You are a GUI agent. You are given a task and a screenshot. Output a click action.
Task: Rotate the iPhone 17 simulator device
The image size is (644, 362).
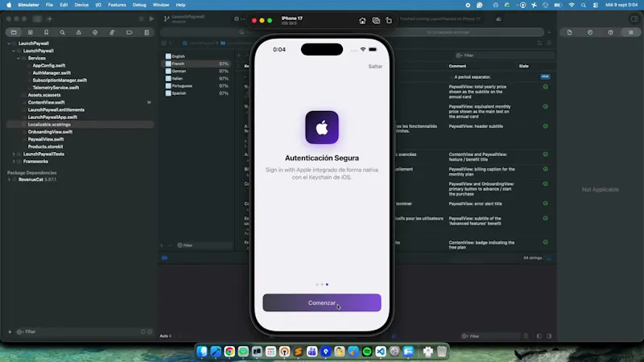click(389, 21)
